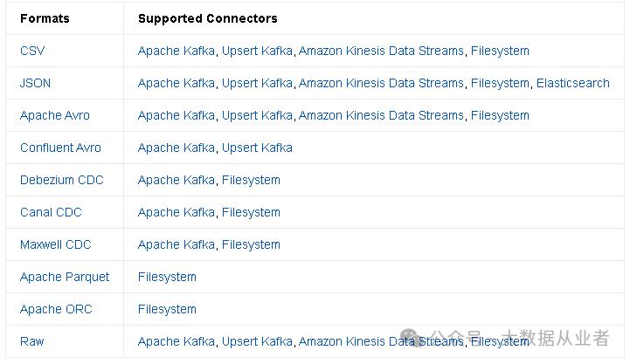The width and height of the screenshot is (630, 364).
Task: Click Upsert Kafka in Confluent Avro row
Action: (257, 148)
